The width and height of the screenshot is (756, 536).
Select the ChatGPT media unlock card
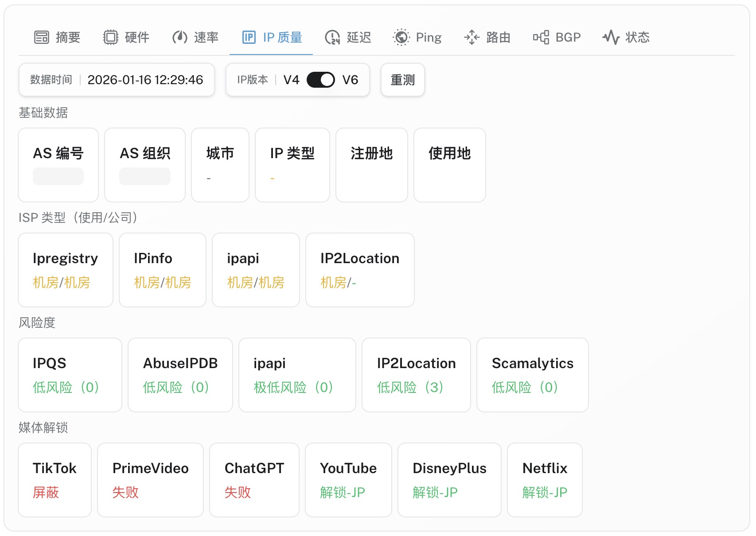254,480
